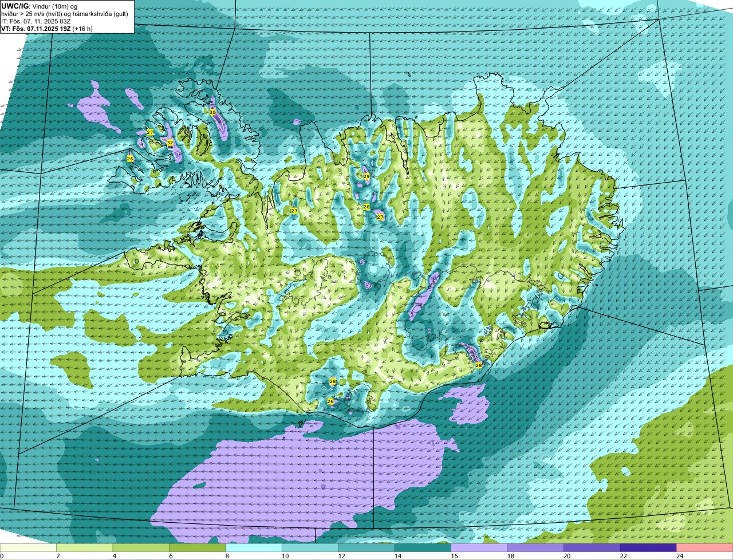Viewport: 733px width, 560px height.
Task: Click the legend tick label '8'
Action: 226,556
